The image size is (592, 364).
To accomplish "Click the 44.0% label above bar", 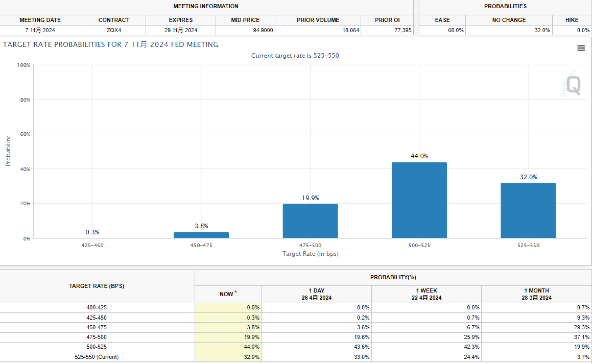I will (419, 156).
